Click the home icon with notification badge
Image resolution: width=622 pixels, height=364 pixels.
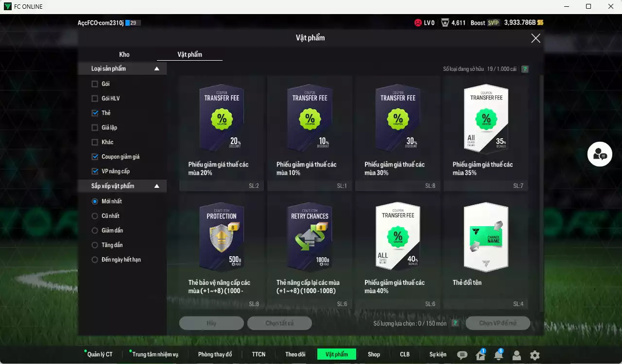481,355
